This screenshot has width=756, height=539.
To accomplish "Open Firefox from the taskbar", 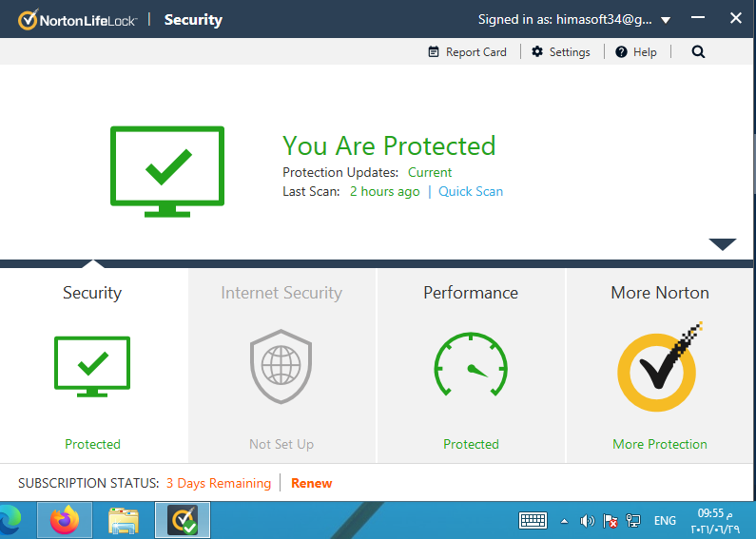I will [65, 520].
